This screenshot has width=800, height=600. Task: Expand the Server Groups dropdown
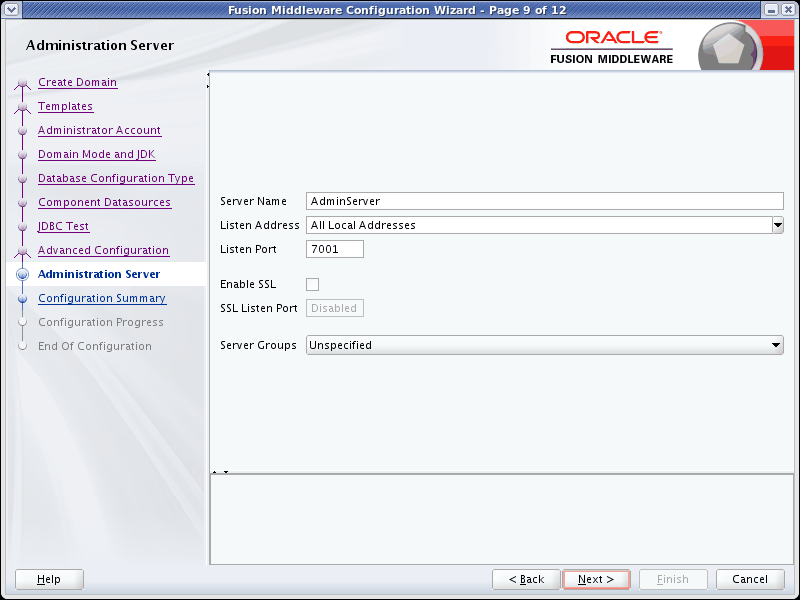point(544,345)
